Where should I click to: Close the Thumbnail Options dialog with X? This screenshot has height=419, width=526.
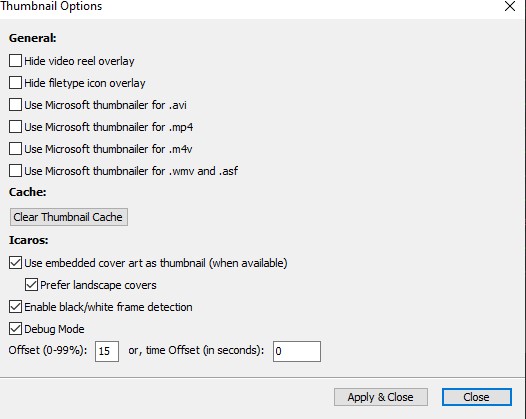pos(510,6)
